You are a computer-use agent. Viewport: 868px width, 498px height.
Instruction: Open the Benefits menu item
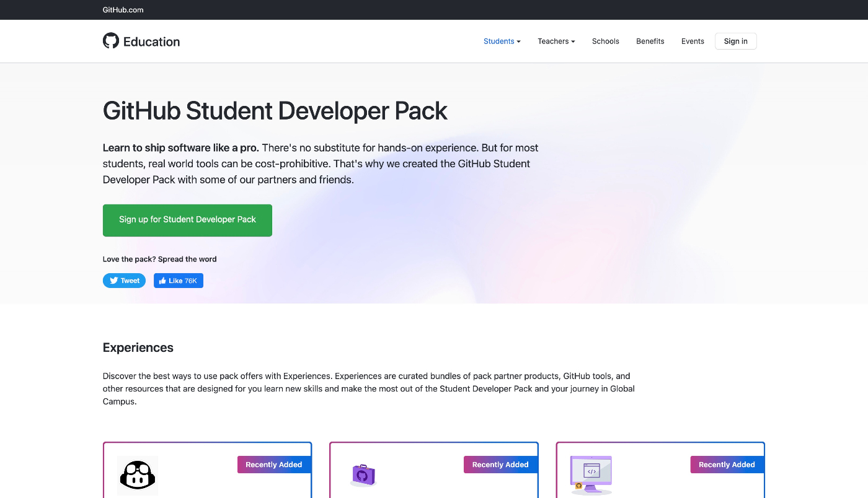pyautogui.click(x=650, y=41)
